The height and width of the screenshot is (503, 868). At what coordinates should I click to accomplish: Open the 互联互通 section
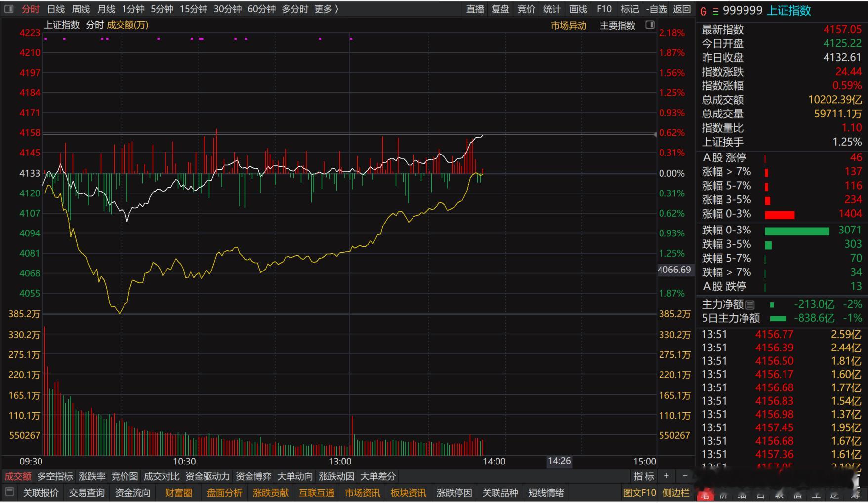pos(317,493)
